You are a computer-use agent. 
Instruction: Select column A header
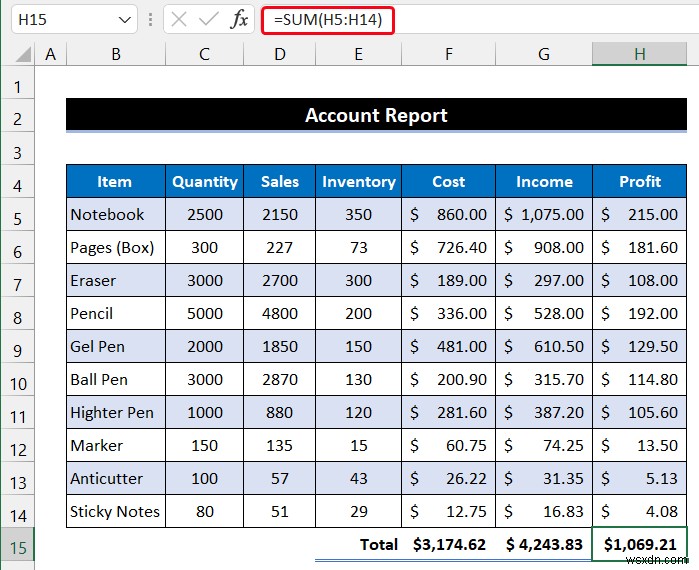pyautogui.click(x=51, y=54)
